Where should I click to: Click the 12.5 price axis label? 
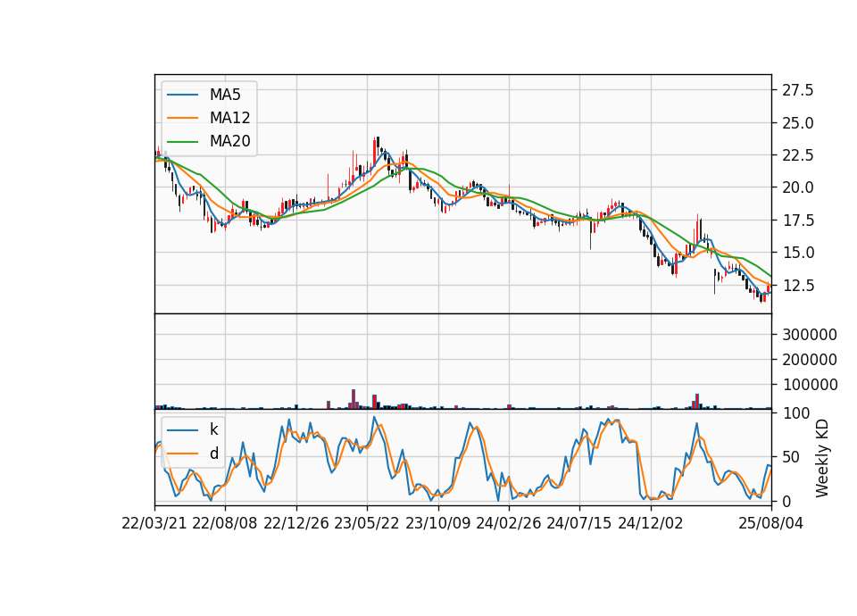point(797,286)
